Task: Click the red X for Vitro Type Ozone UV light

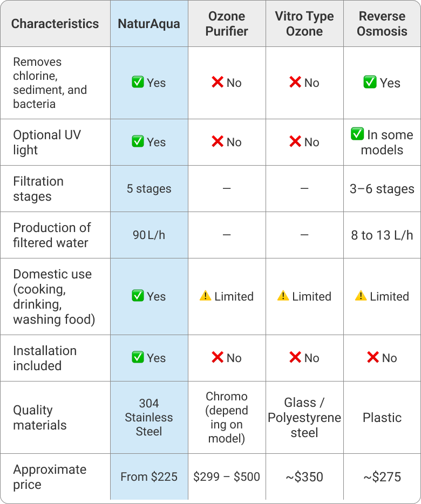Action: tap(295, 142)
